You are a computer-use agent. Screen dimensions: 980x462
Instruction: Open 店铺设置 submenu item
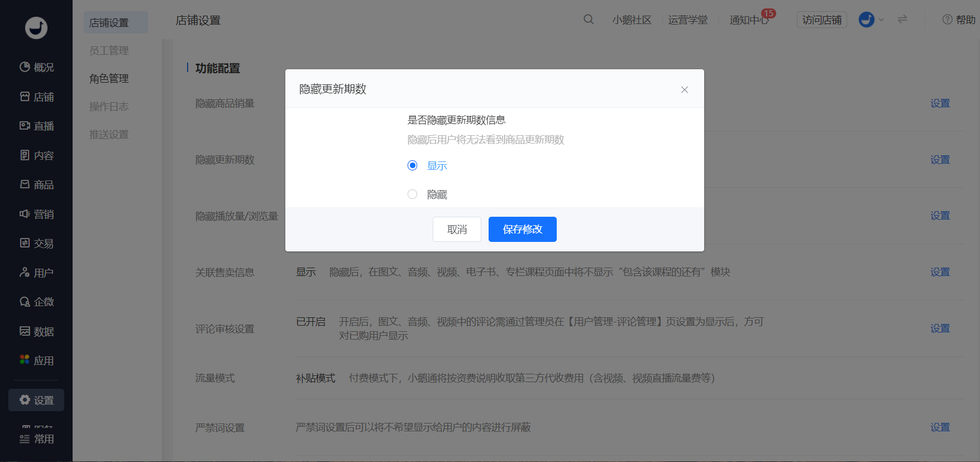tap(116, 22)
